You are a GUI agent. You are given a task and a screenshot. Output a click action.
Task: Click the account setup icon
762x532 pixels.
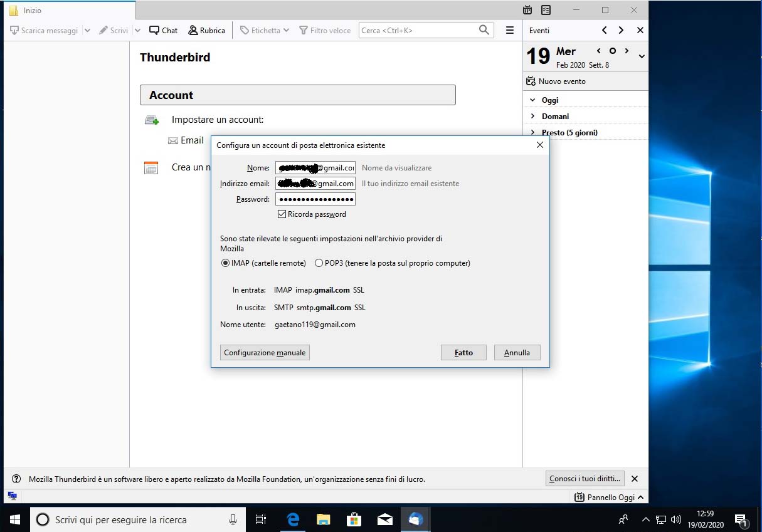pyautogui.click(x=151, y=120)
